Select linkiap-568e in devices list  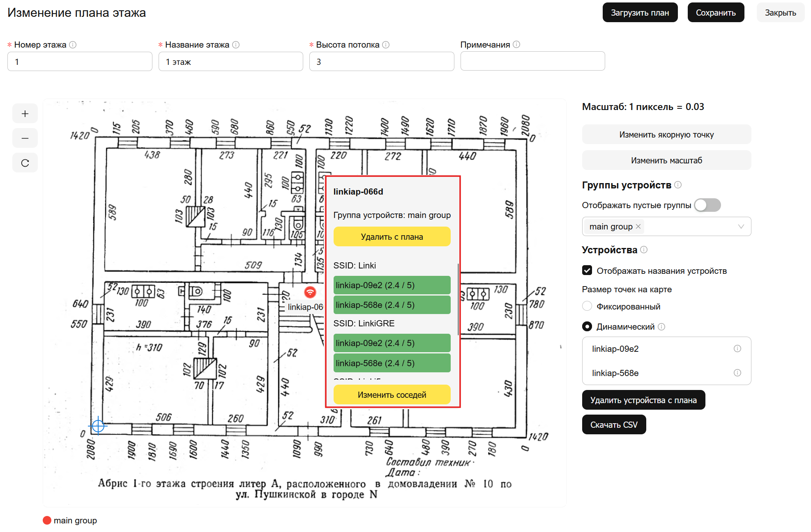pyautogui.click(x=666, y=373)
